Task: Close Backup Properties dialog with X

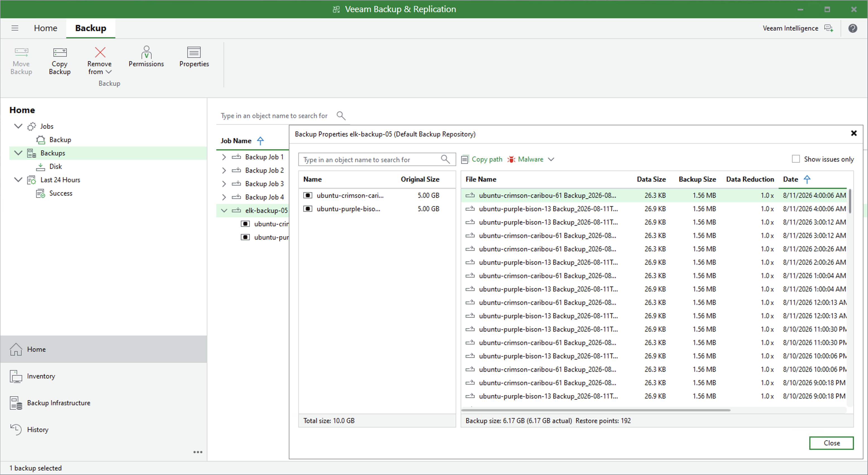Action: pos(853,133)
